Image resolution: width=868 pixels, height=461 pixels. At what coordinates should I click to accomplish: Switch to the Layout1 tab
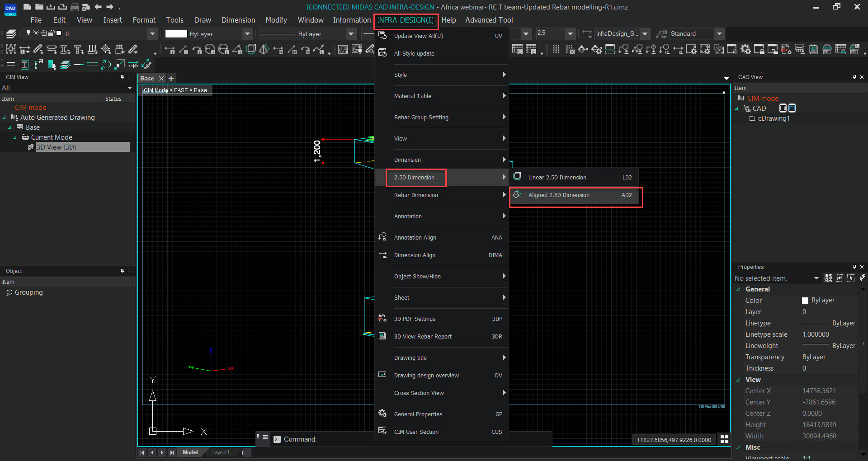click(x=221, y=452)
